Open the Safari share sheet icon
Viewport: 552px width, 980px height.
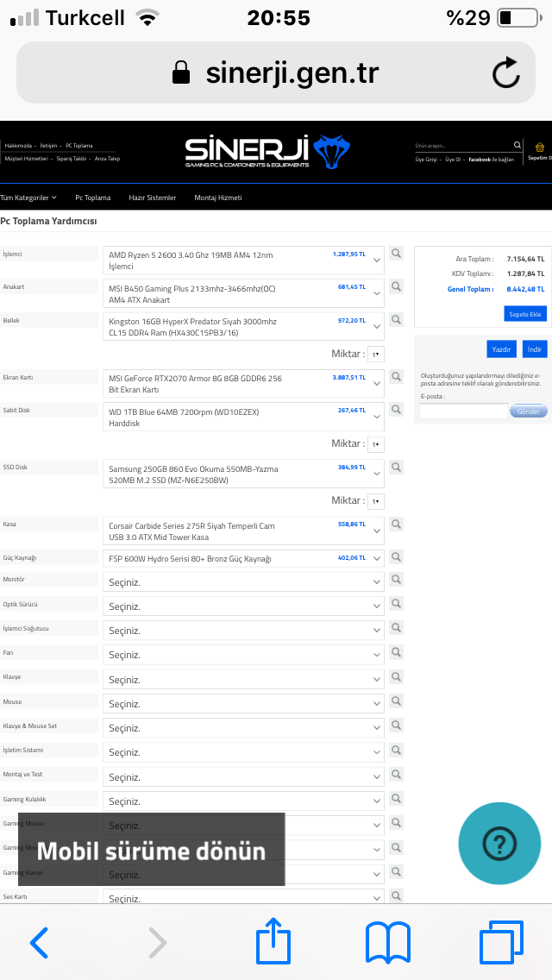point(273,940)
